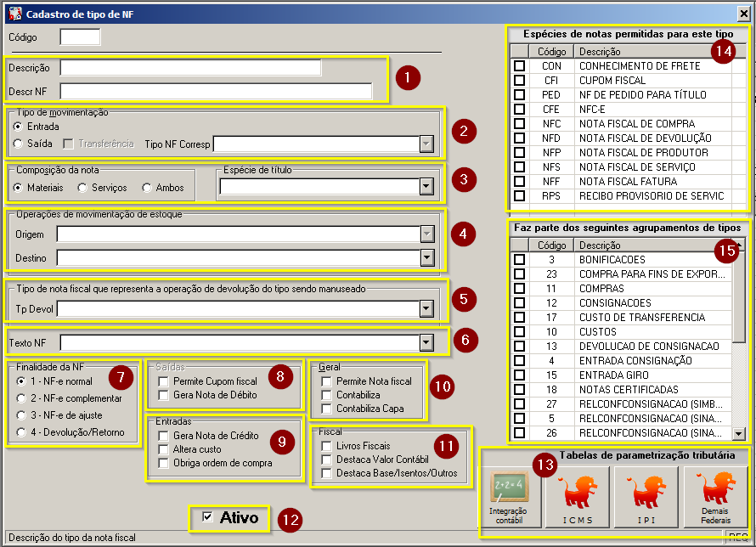
Task: Select 4 - Devolução/Retorno purpose
Action: 20,432
